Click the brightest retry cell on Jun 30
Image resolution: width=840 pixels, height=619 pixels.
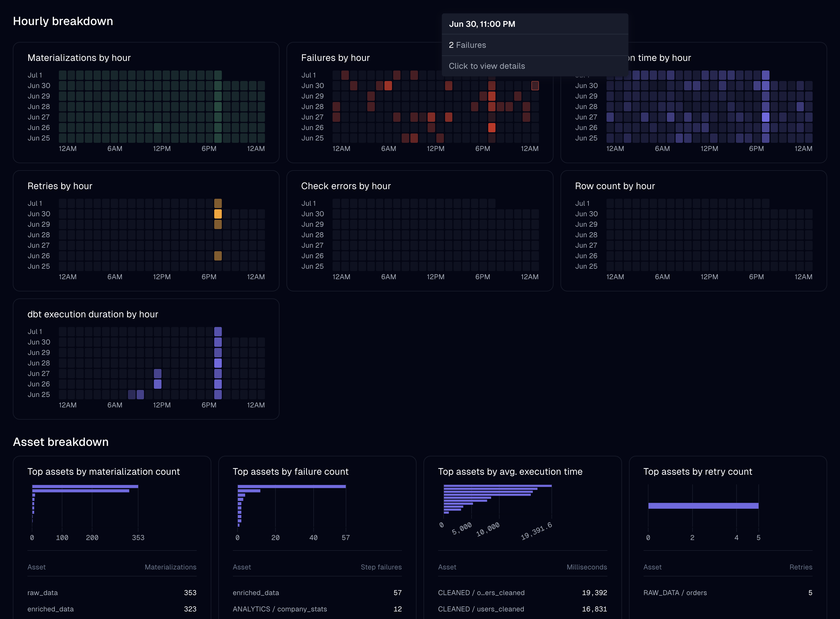pyautogui.click(x=218, y=214)
